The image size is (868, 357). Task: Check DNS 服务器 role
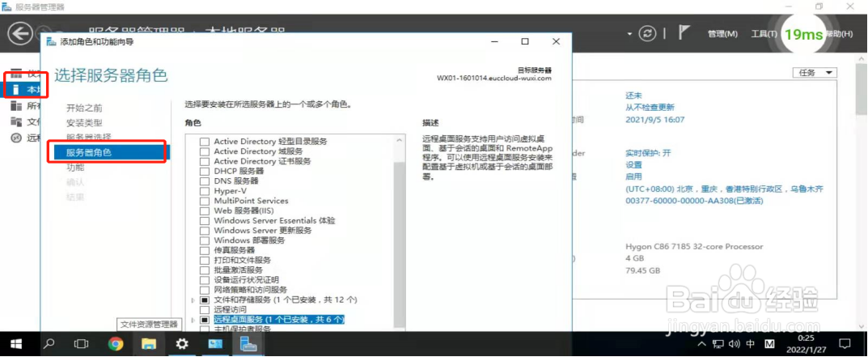tap(205, 181)
